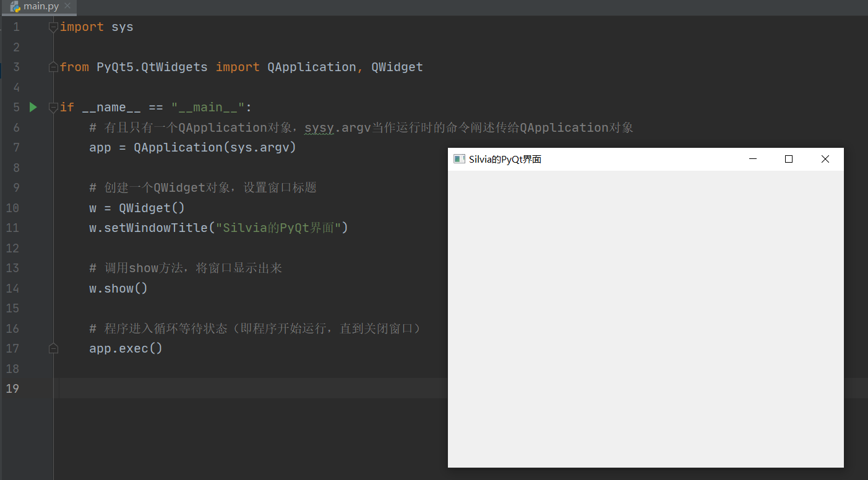Click 'setWindowTitle' method call
This screenshot has height=480, width=868.
coord(156,228)
